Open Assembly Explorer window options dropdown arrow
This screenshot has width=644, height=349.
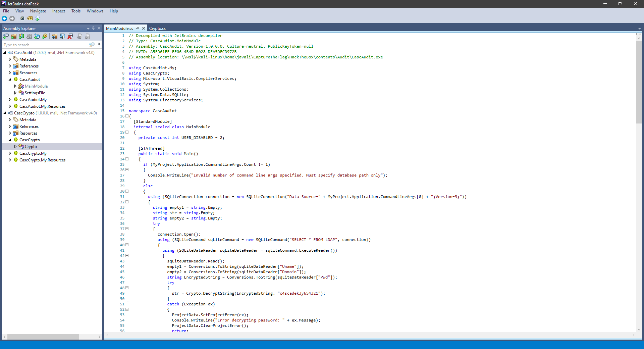click(x=88, y=29)
